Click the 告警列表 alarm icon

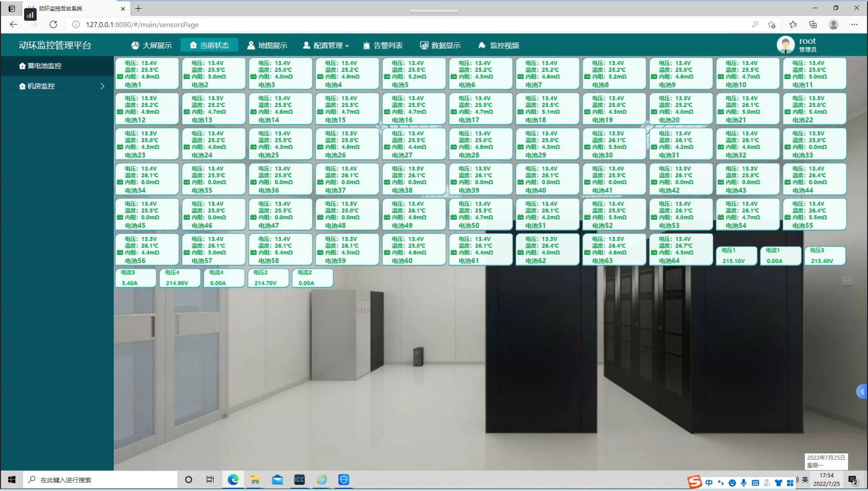click(x=366, y=45)
